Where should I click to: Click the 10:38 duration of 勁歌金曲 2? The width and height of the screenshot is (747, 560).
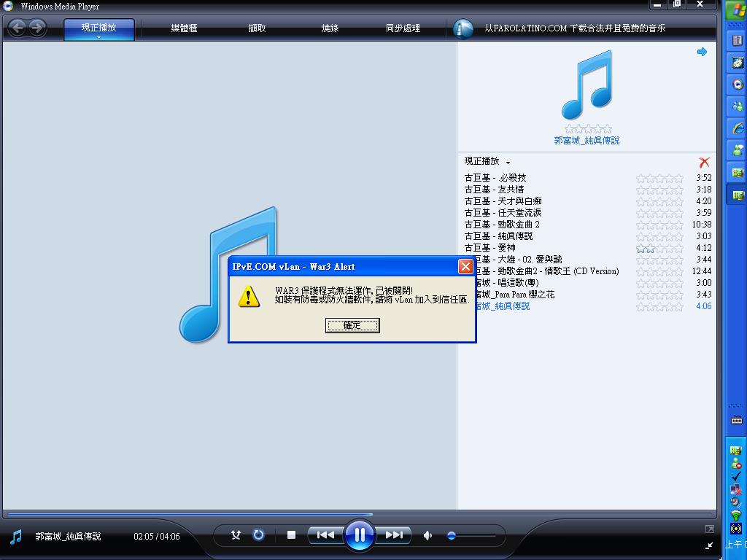[x=702, y=225]
